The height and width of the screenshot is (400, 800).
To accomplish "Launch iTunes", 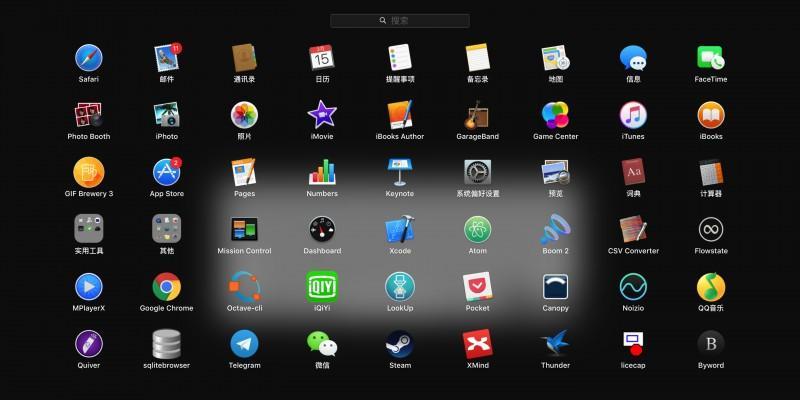I will pyautogui.click(x=633, y=115).
